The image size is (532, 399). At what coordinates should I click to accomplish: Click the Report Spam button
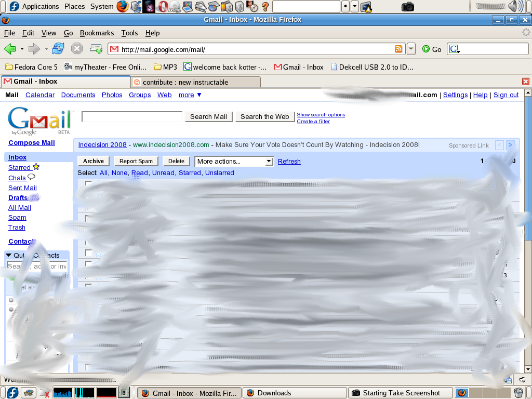(x=136, y=161)
